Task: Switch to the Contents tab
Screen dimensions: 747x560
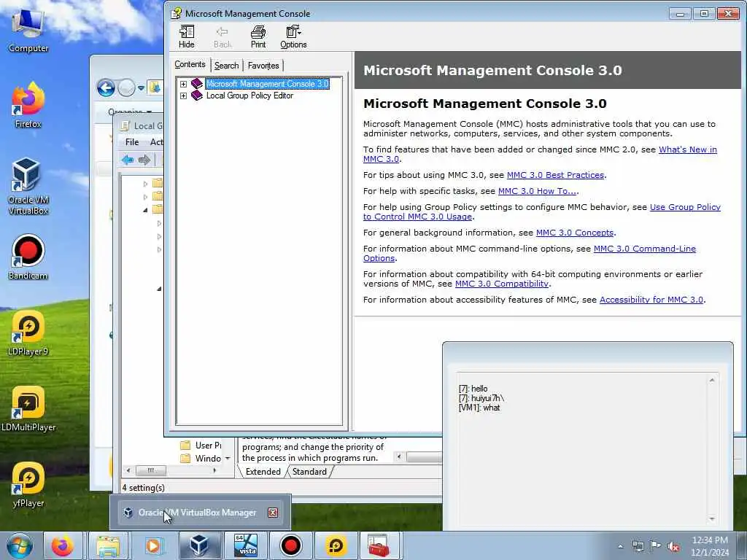Action: pyautogui.click(x=190, y=64)
